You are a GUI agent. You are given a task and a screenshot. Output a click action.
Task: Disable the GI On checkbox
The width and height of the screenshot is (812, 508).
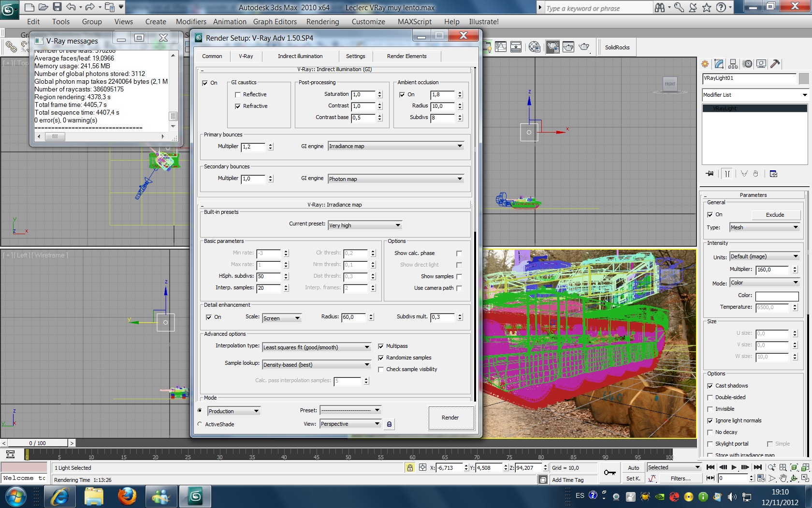(x=205, y=83)
